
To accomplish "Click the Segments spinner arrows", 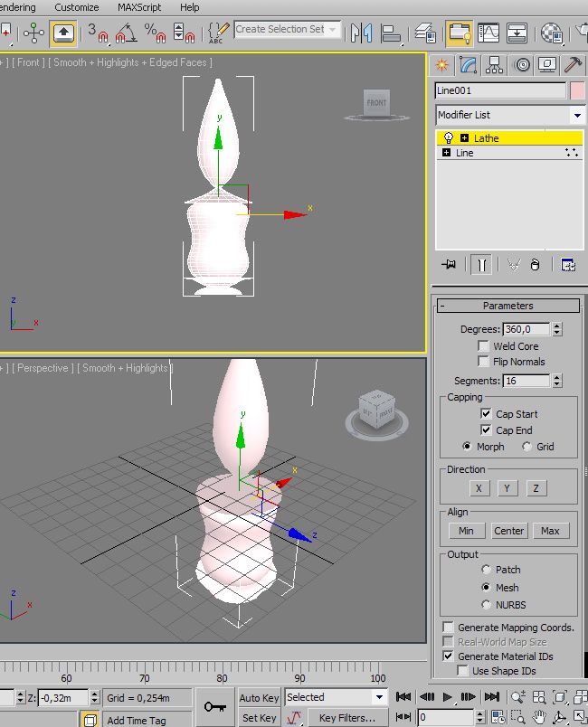I will [557, 381].
